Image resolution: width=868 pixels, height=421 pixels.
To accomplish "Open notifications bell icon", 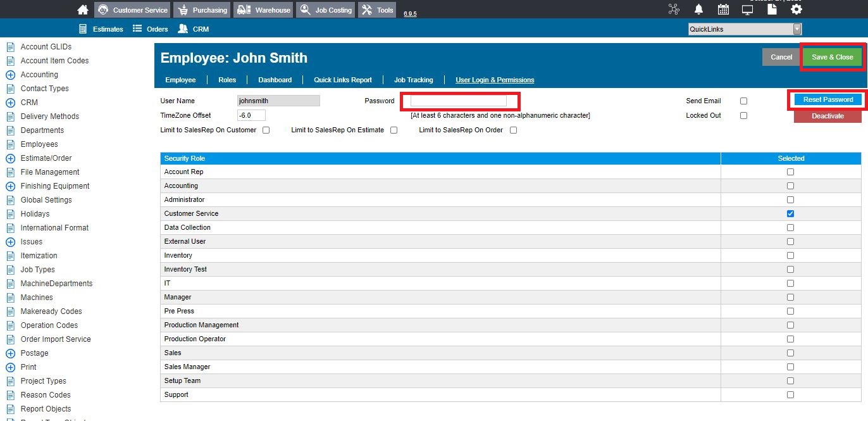I will pyautogui.click(x=698, y=9).
